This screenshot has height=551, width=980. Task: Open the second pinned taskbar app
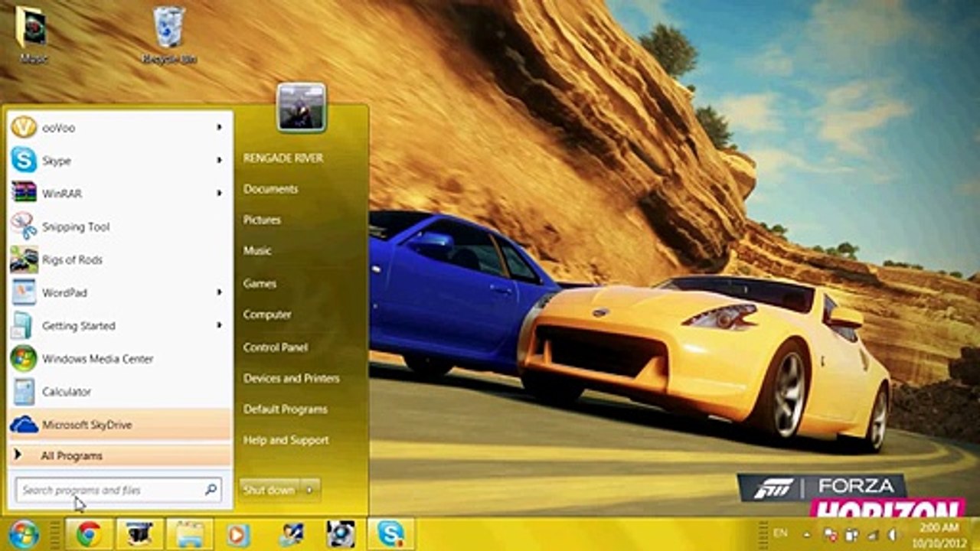pos(139,534)
